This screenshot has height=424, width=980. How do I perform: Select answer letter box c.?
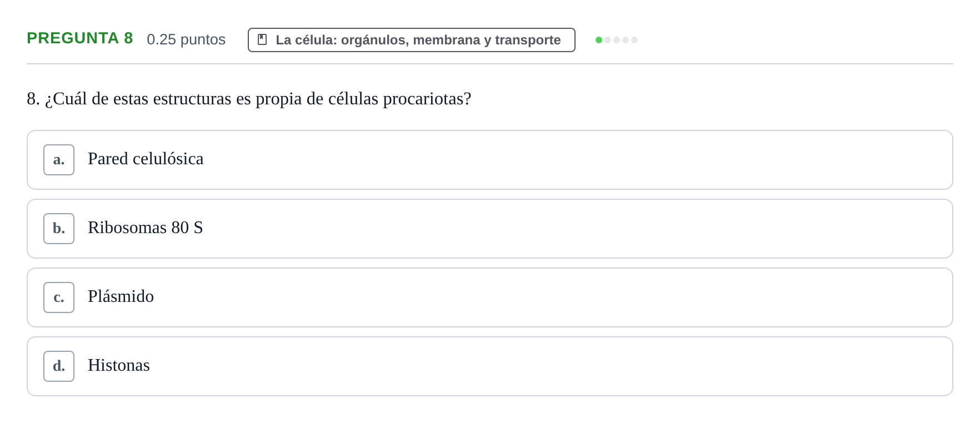pyautogui.click(x=59, y=297)
